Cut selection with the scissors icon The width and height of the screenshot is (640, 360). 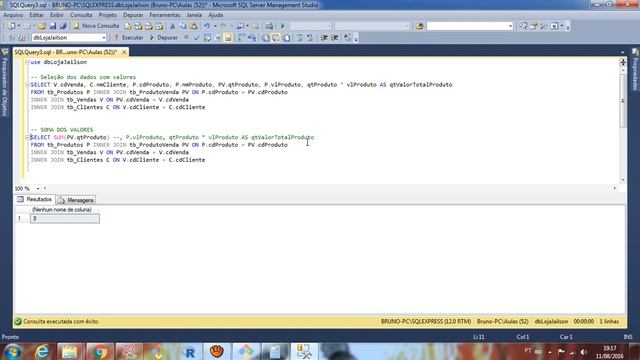[x=172, y=26]
